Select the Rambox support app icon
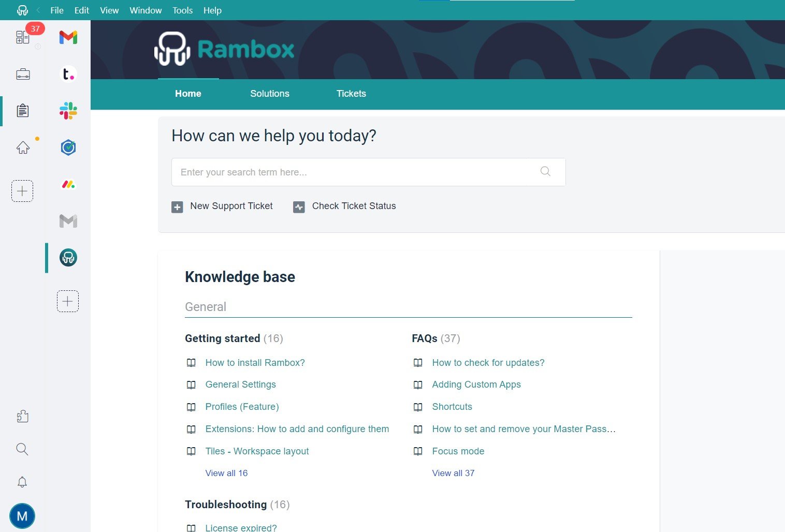This screenshot has height=532, width=785. coord(68,258)
